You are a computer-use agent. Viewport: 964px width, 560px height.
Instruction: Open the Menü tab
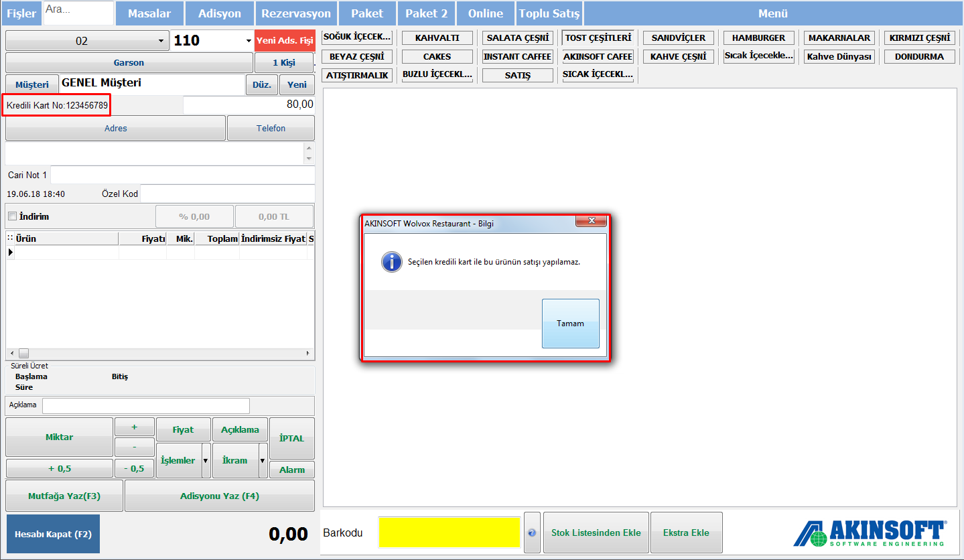click(x=772, y=13)
